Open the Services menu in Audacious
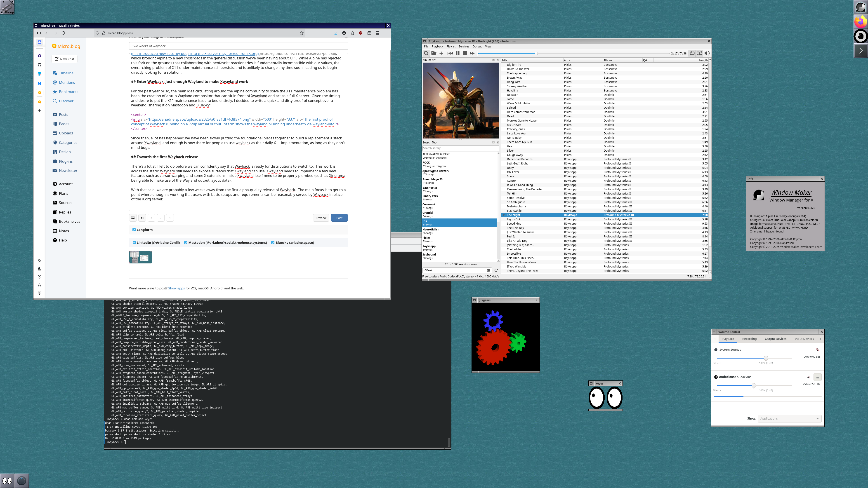Image resolution: width=868 pixels, height=488 pixels. click(x=464, y=47)
